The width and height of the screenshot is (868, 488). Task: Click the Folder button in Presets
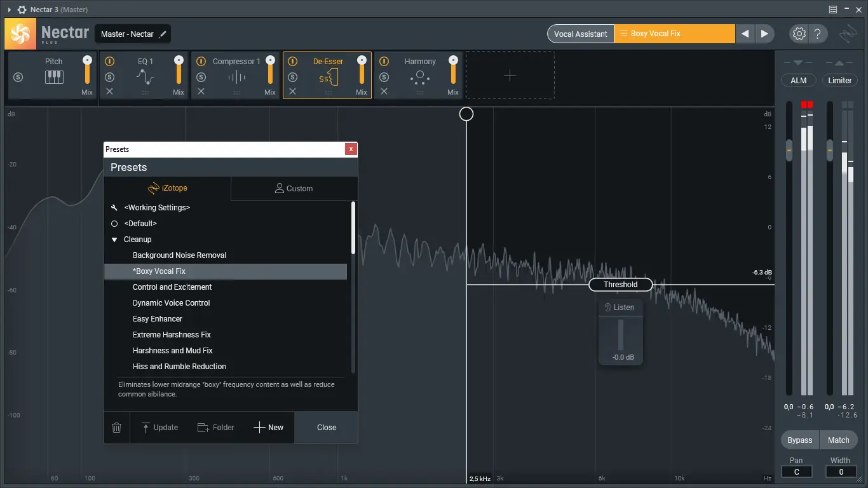tap(216, 428)
